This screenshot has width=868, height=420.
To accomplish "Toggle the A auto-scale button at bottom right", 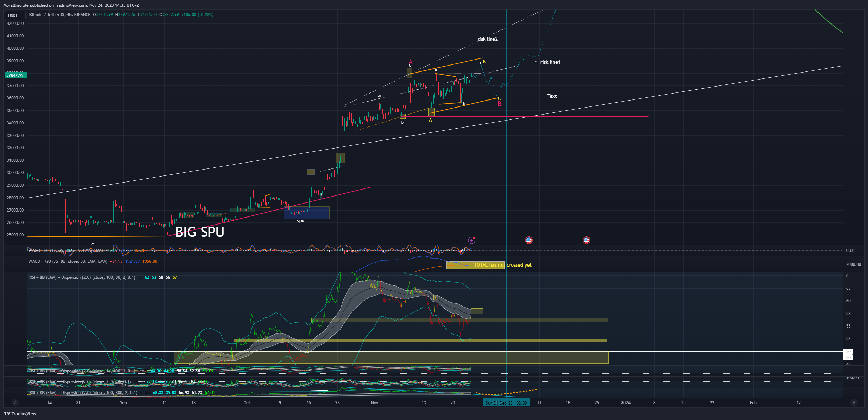I will coord(854,402).
